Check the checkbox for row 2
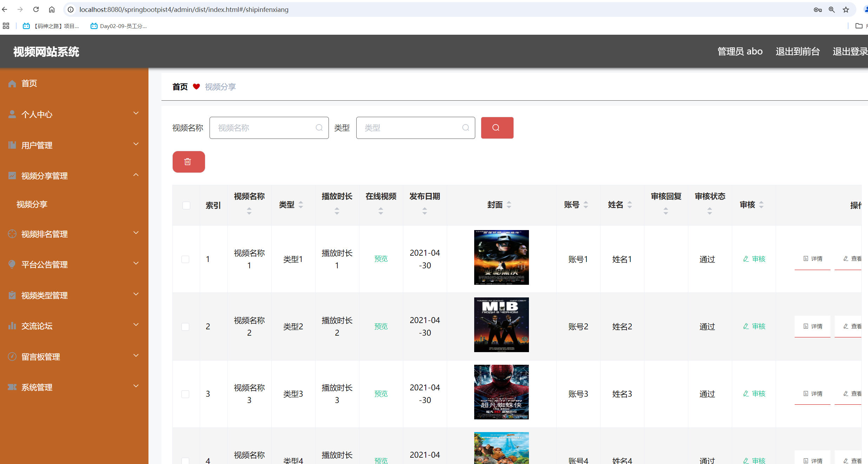Viewport: 868px width, 464px height. coord(186,327)
